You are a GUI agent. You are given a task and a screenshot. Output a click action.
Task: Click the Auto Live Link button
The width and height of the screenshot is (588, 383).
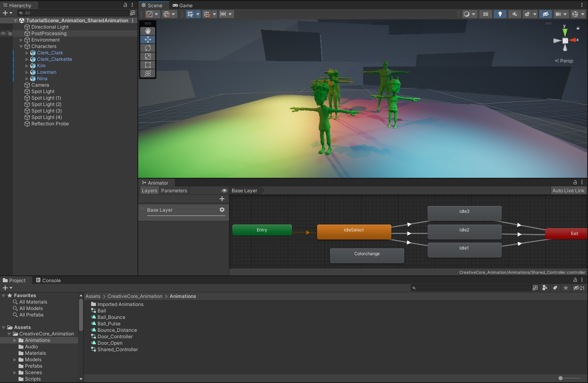568,191
